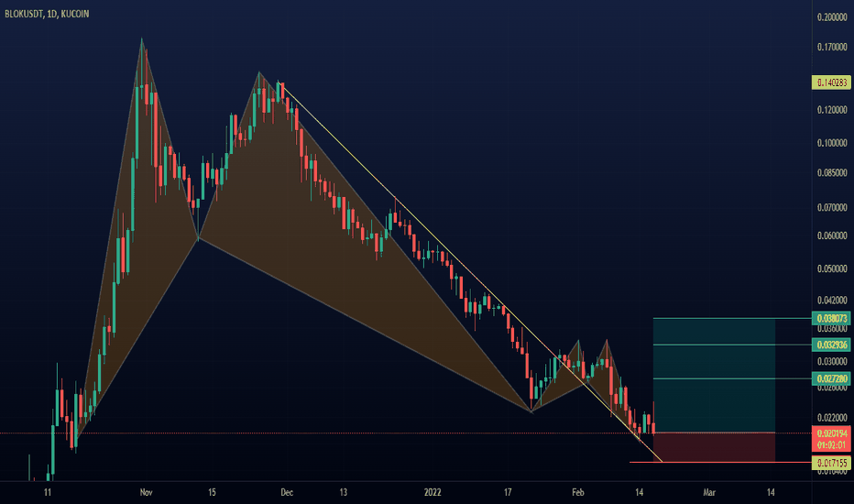Viewport: 854px width, 504px height.
Task: Select the 0.038073 take-profit price label
Action: [x=832, y=318]
